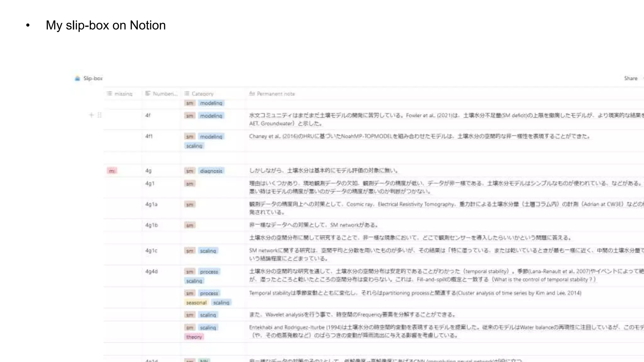Image resolution: width=644 pixels, height=362 pixels.
Task: Click the plus icon beside row 4f
Action: (91, 115)
